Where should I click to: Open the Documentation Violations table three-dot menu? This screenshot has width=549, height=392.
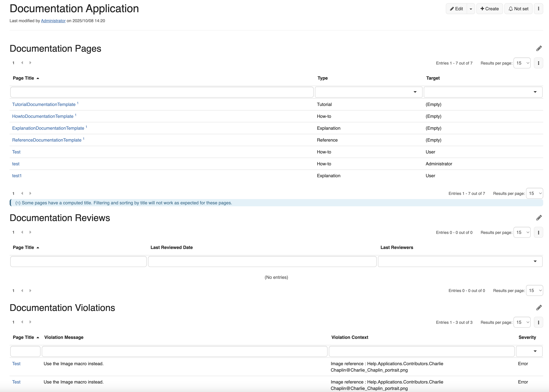tap(538, 322)
